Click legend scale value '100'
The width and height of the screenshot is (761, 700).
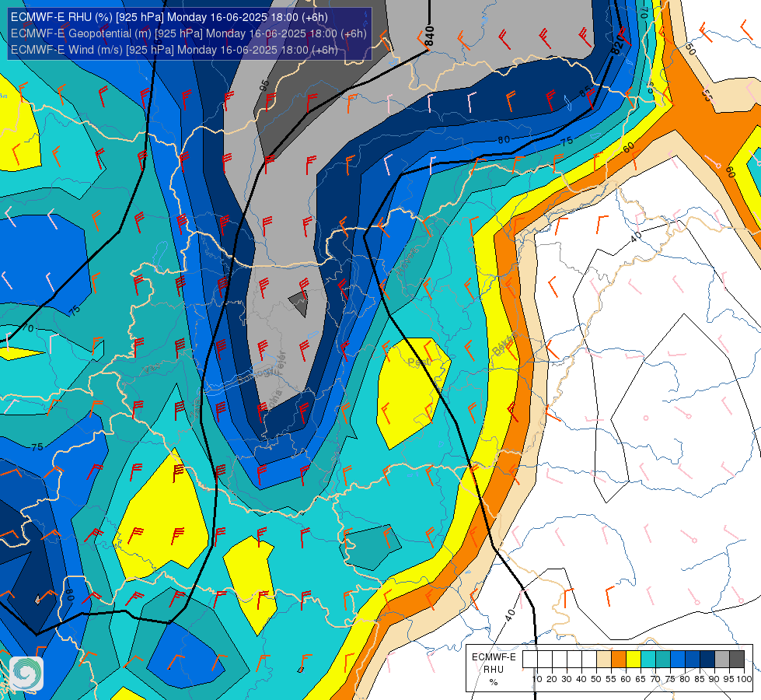point(744,679)
